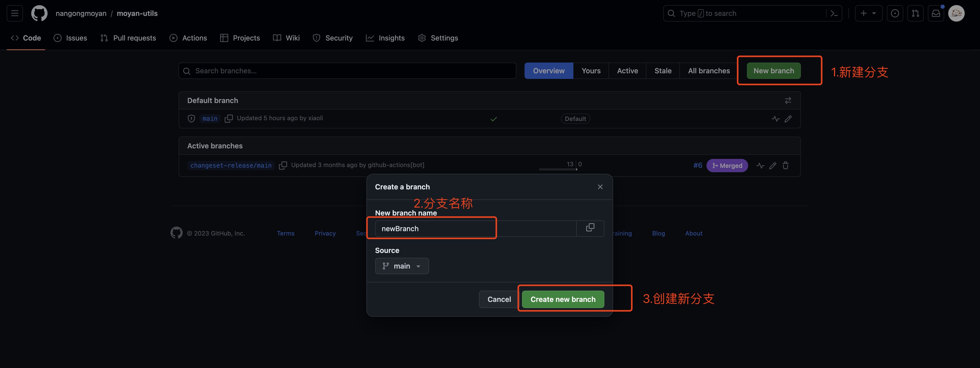
Task: Click the switch default branch arrows icon
Action: point(788,100)
